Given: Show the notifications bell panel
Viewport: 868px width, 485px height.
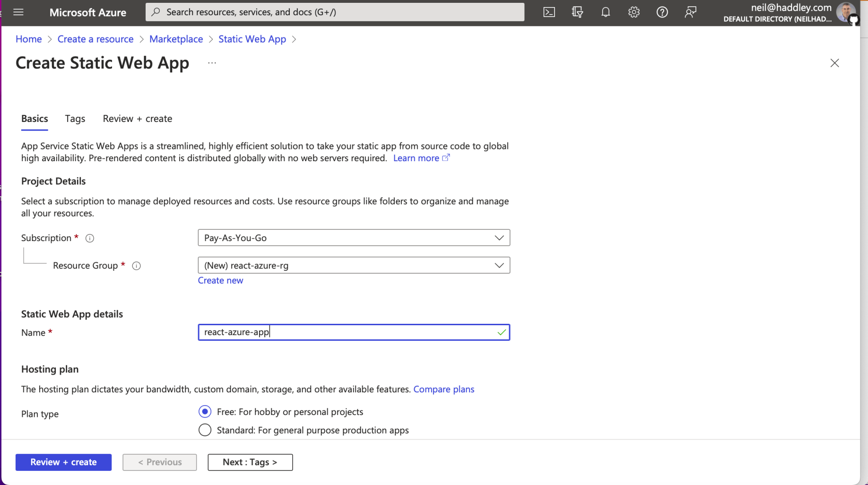Looking at the screenshot, I should (606, 12).
